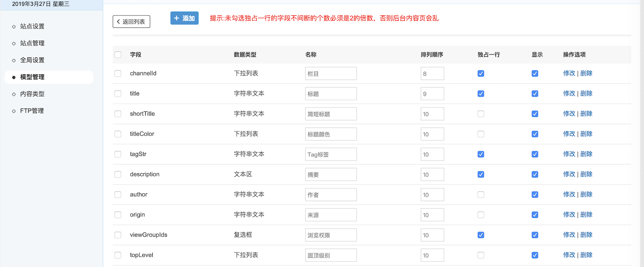
Task: Tick the select-all checkbox in table header
Action: tap(118, 54)
